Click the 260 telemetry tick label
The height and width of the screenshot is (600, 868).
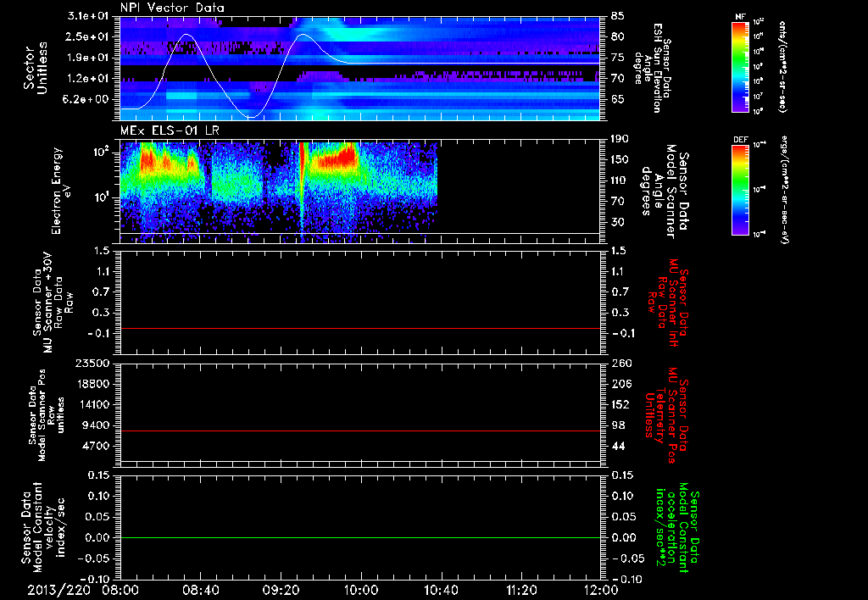620,363
